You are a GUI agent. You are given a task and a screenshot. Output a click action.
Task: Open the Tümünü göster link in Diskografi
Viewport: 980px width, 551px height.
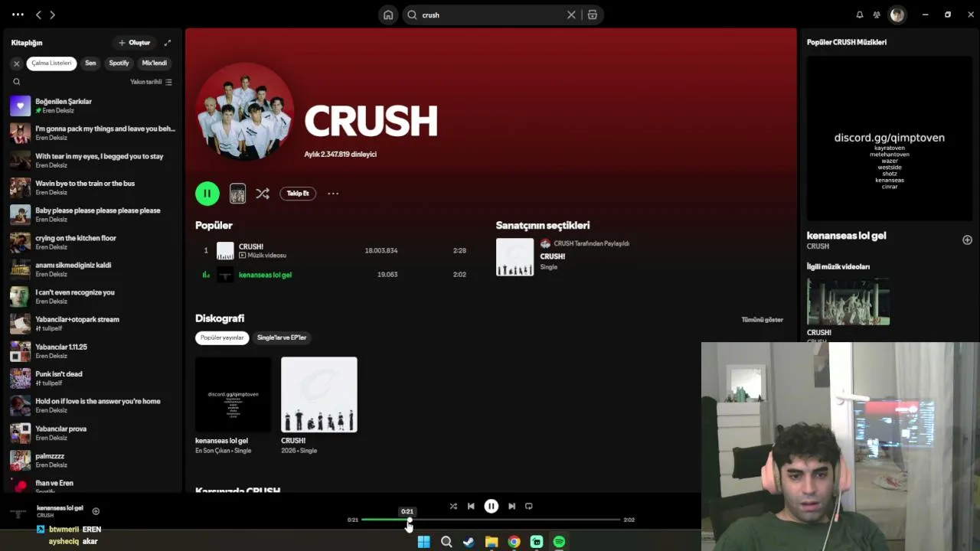(x=762, y=319)
